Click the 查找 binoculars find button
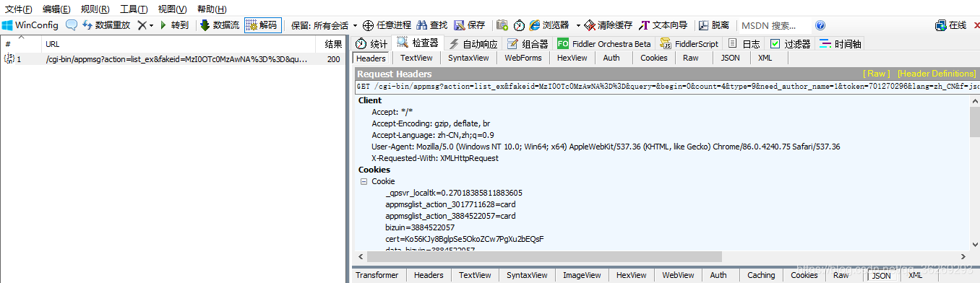The image size is (980, 283). point(433,25)
